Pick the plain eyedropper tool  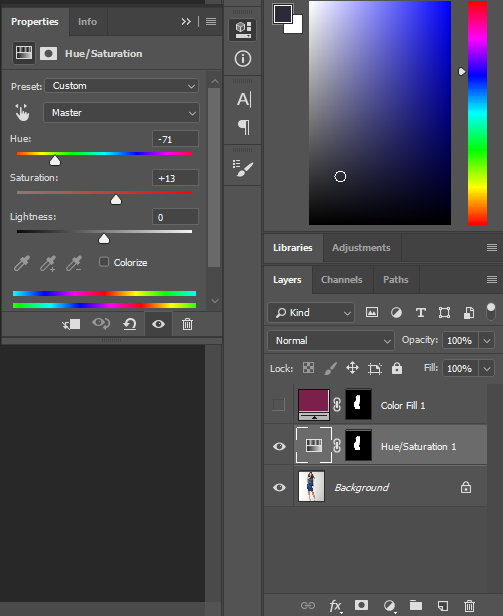click(x=22, y=263)
